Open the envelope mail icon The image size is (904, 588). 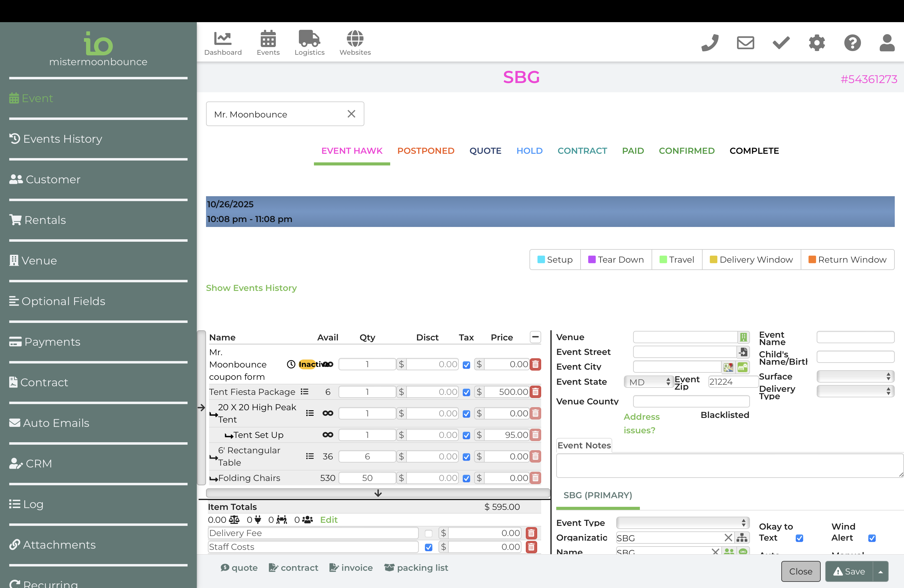pyautogui.click(x=745, y=42)
